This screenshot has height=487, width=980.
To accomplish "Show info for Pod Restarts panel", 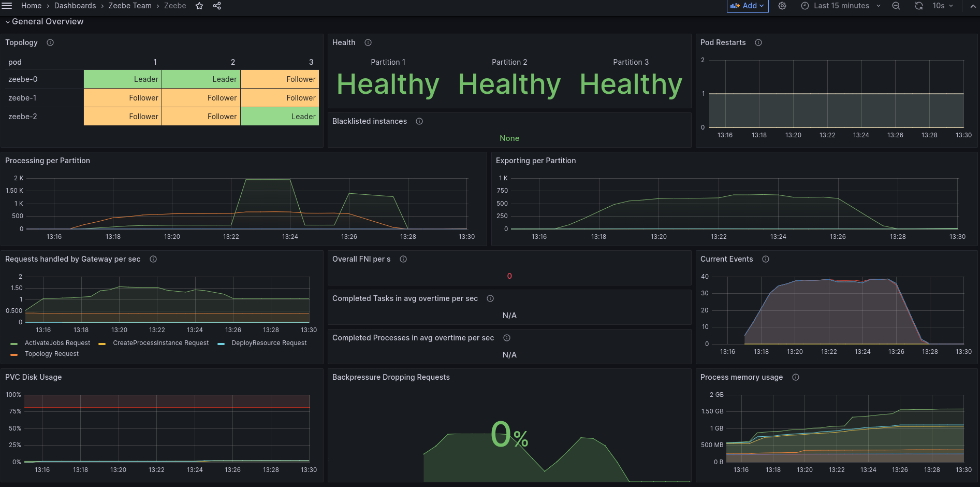I will pyautogui.click(x=758, y=42).
